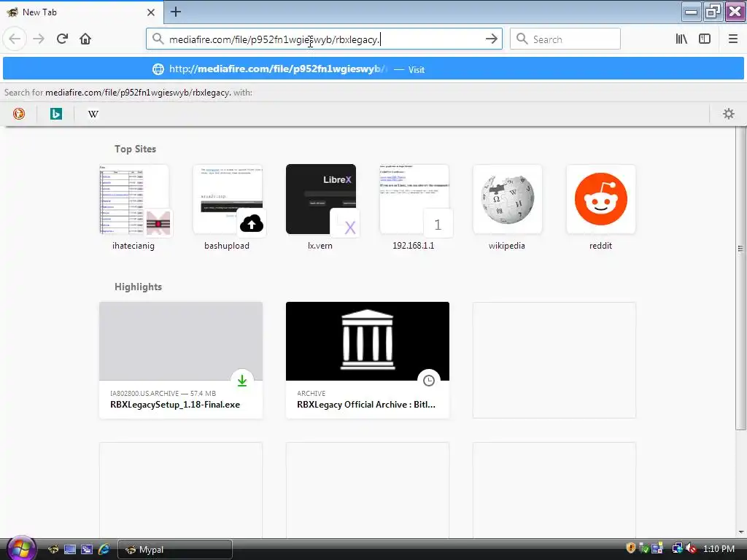Search with Bing engine icon
This screenshot has height=560, width=747.
[56, 114]
